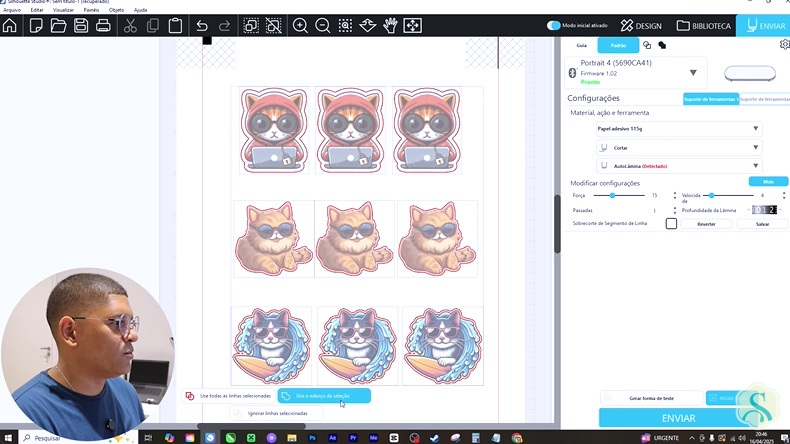790x444 pixels.
Task: Go to the Home screen icon
Action: (x=10, y=25)
